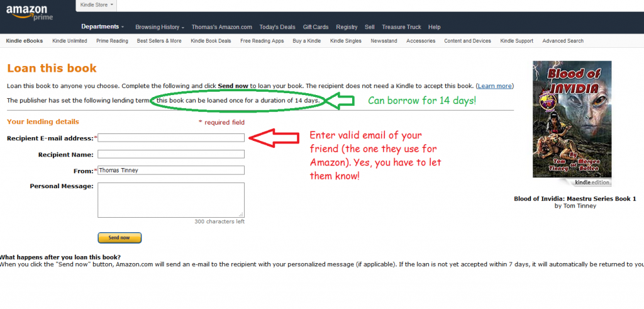Click the Your lending details heading
Screen dimensions: 644x309
[x=43, y=122]
